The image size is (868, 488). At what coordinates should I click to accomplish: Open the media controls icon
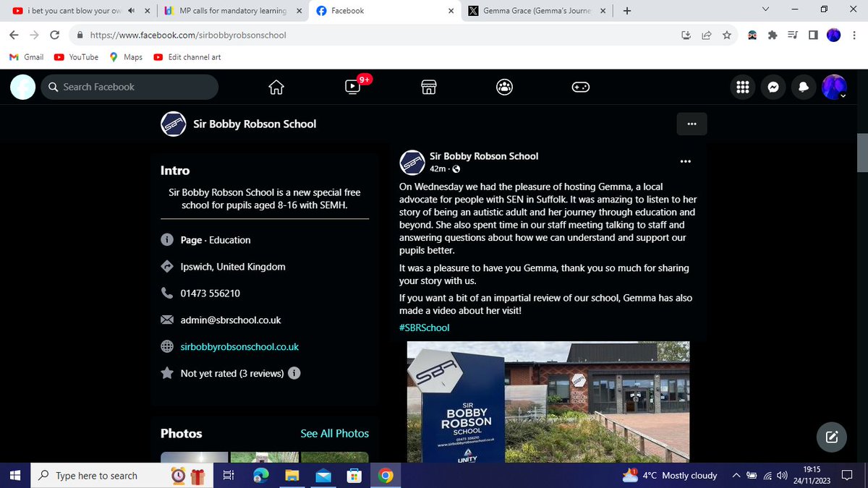point(793,35)
